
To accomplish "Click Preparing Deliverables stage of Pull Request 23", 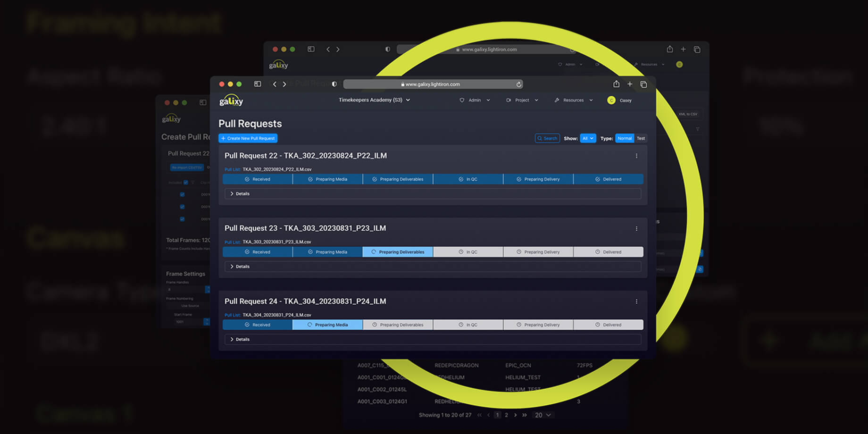I will click(x=398, y=252).
